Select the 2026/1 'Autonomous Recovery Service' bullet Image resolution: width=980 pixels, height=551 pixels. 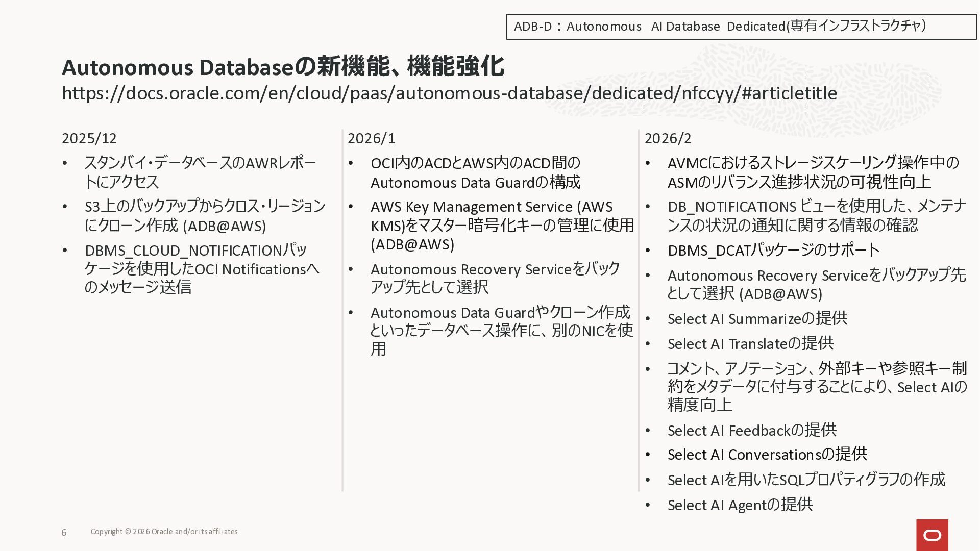[495, 278]
